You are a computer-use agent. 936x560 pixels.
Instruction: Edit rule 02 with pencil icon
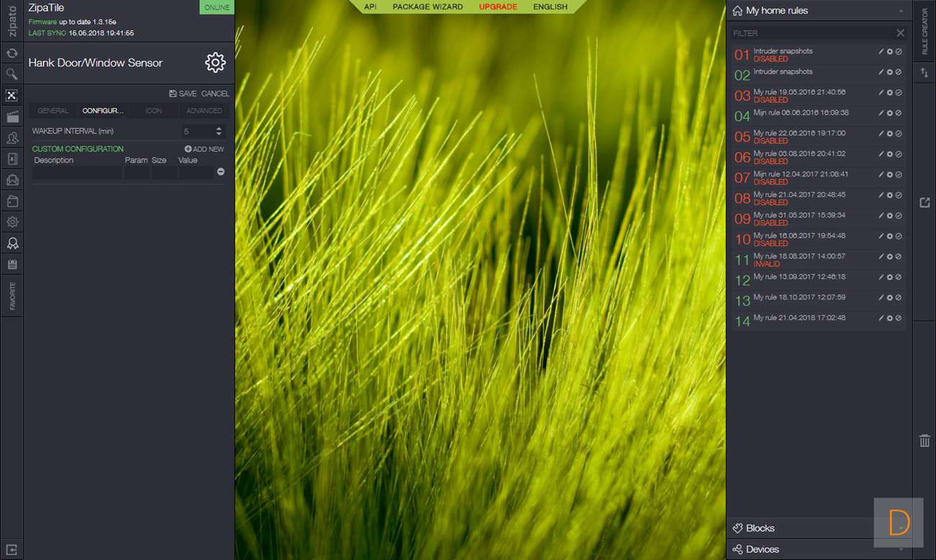(881, 72)
